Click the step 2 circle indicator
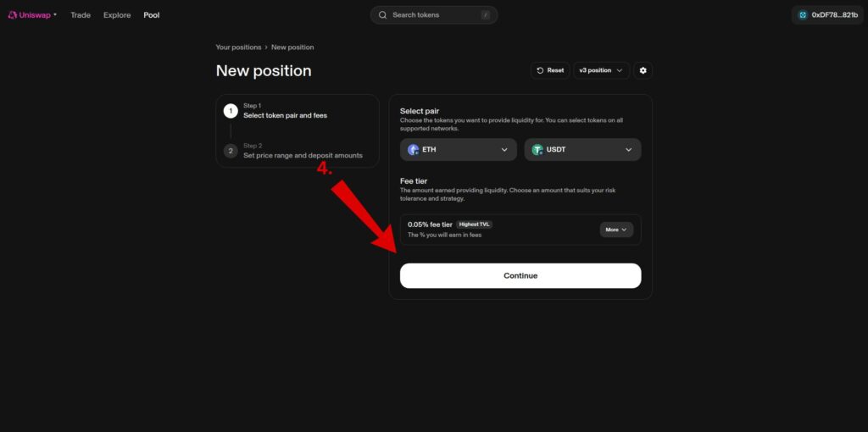 tap(231, 151)
